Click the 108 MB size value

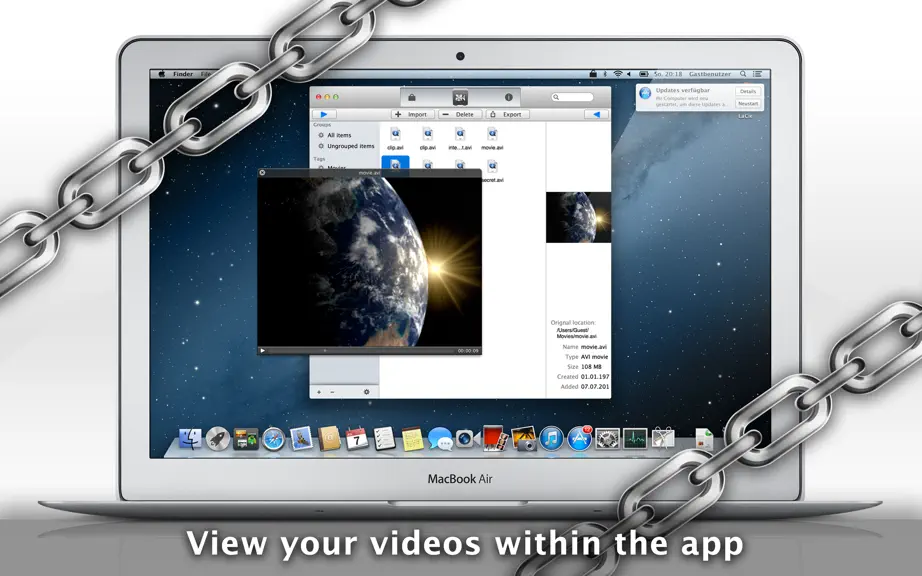pos(591,367)
